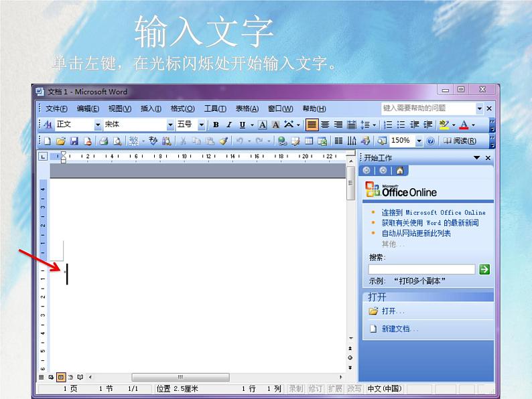532x399 pixels.
Task: Create a new blank document icon
Action: (x=47, y=141)
